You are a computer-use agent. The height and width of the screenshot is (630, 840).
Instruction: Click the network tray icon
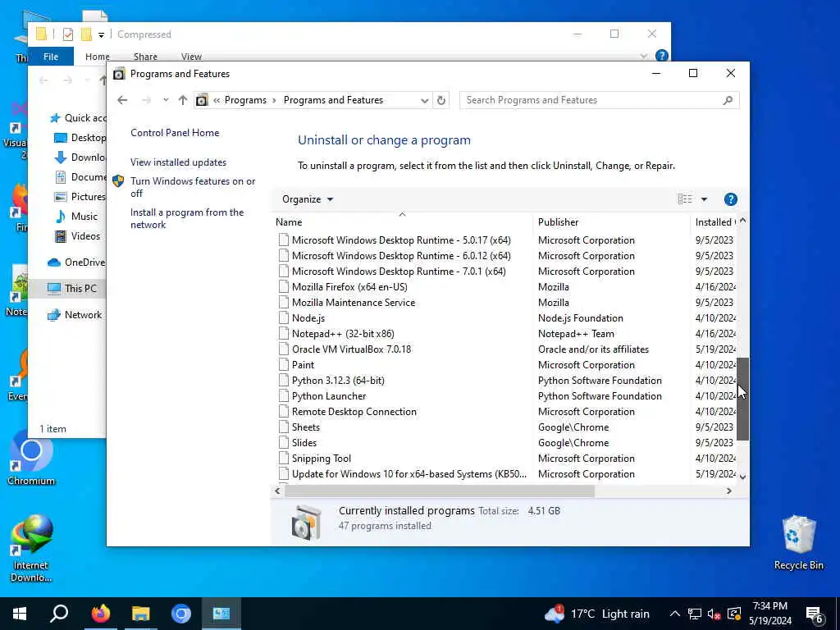[695, 614]
